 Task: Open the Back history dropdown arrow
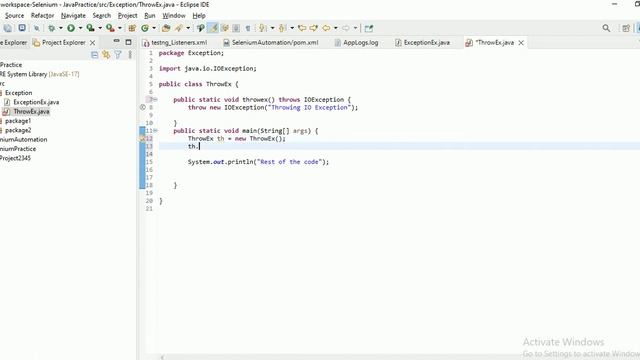coord(336,28)
